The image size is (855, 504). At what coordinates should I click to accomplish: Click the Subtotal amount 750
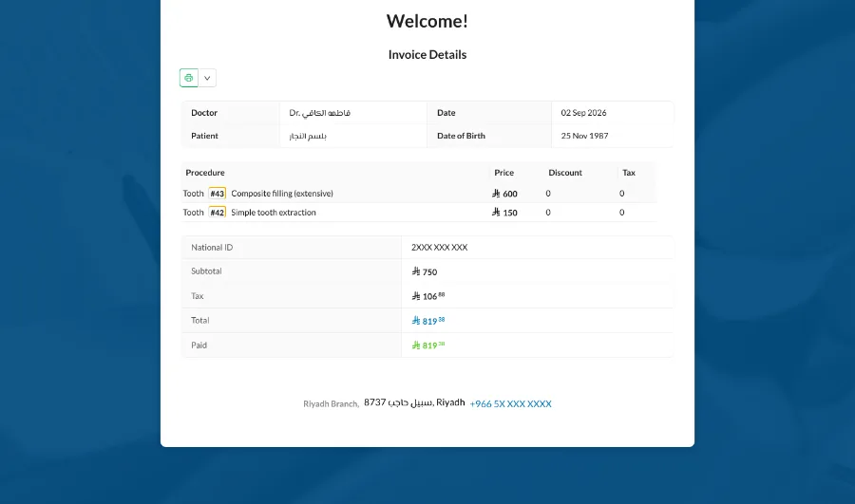click(x=425, y=271)
